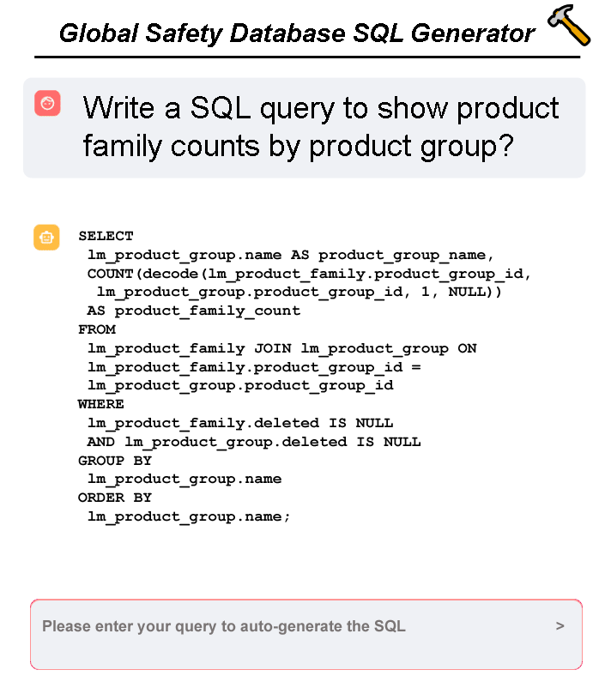605x700 pixels.
Task: Click the WHERE keyword in the SQL
Action: (101, 404)
